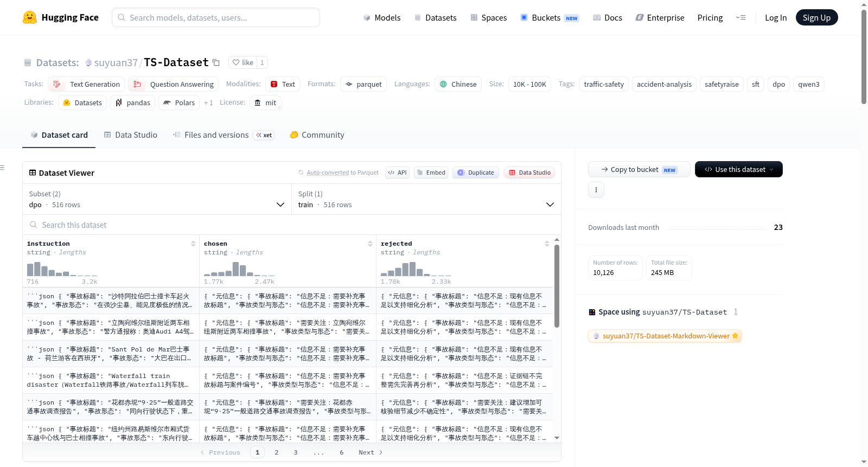Click Log In link
The image size is (868, 467).
click(776, 17)
